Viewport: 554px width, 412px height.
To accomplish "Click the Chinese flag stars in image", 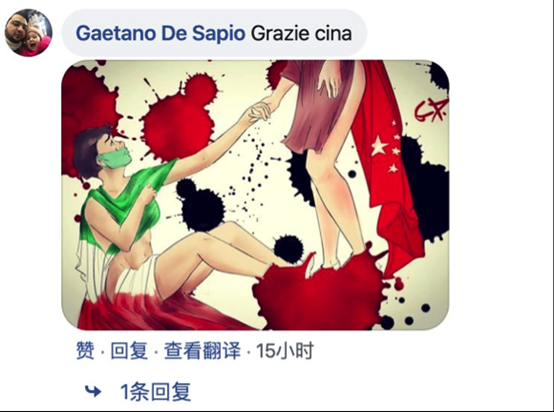I will 387,148.
